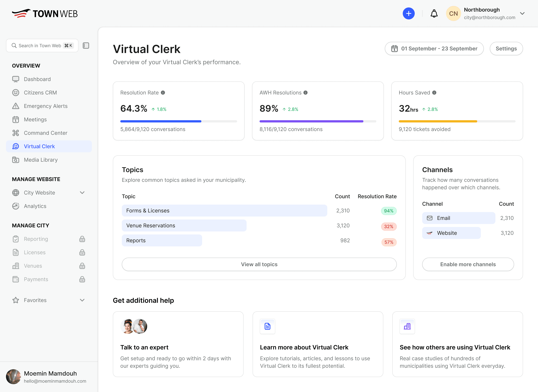Focus the Search in Town Web field

coord(42,46)
